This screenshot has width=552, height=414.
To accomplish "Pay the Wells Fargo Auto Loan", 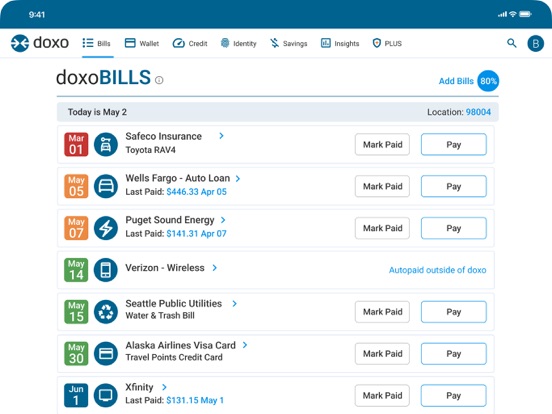I will [x=454, y=186].
